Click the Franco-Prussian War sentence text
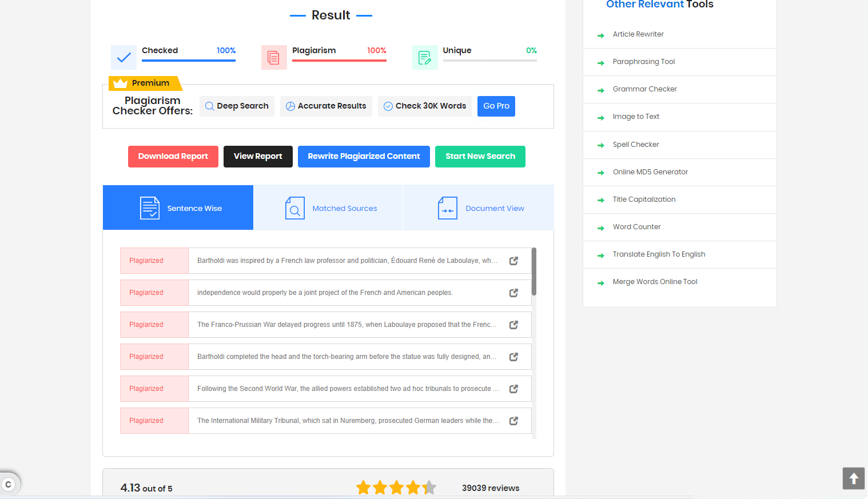 pos(347,325)
